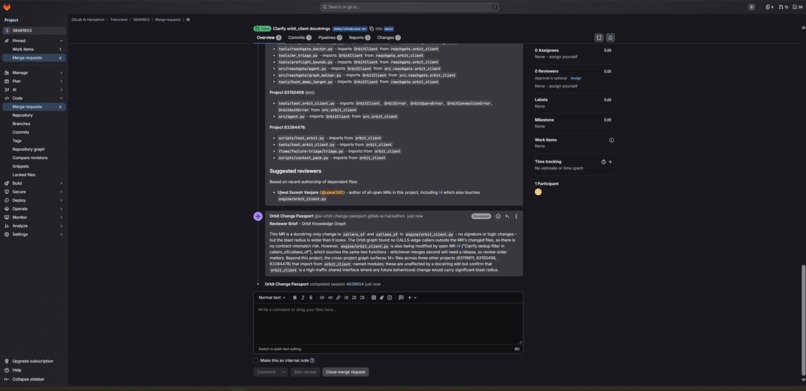Apply bold formatting in comment editor
806x391 pixels.
(295, 297)
